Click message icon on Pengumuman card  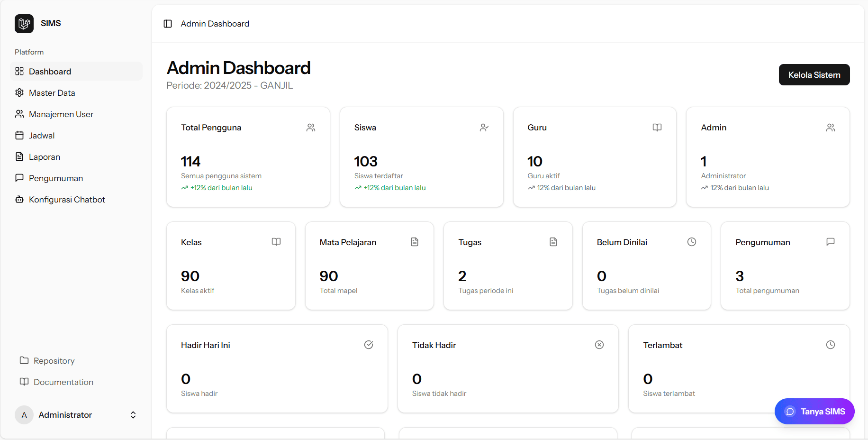click(x=831, y=242)
